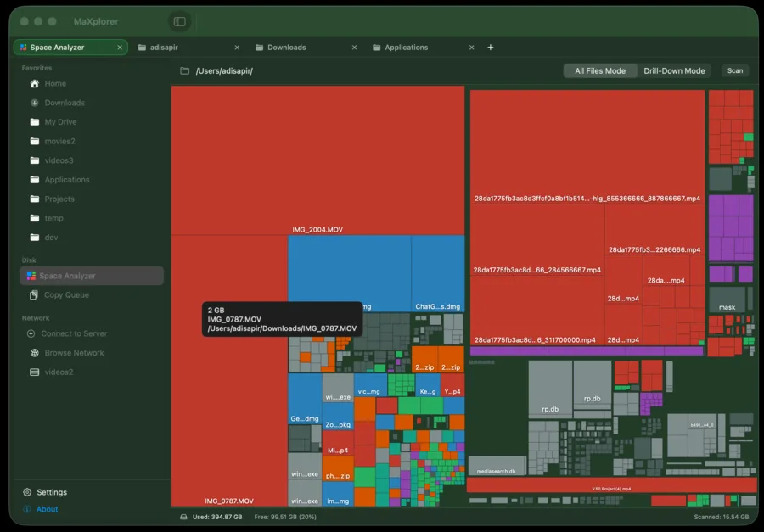Select the 28da1775...887866667.mp4 block

(x=587, y=146)
